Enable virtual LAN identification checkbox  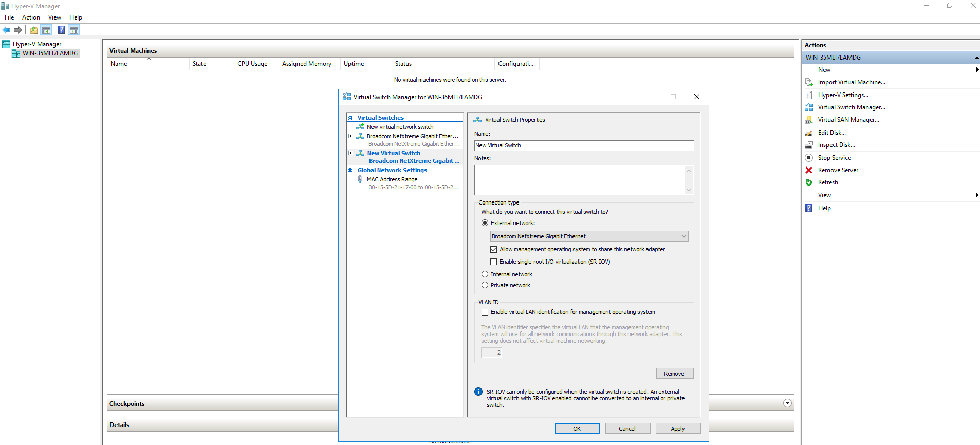coord(485,312)
